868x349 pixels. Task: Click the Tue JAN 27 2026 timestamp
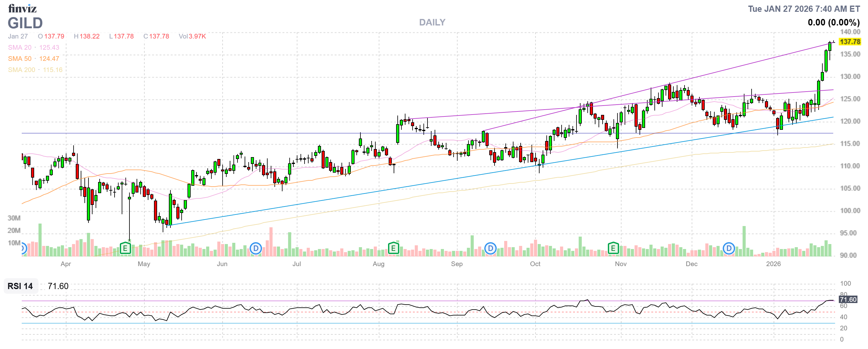pyautogui.click(x=804, y=9)
